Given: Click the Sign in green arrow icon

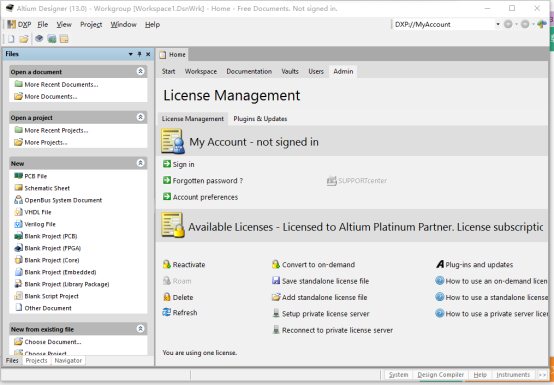Looking at the screenshot, I should click(x=167, y=164).
